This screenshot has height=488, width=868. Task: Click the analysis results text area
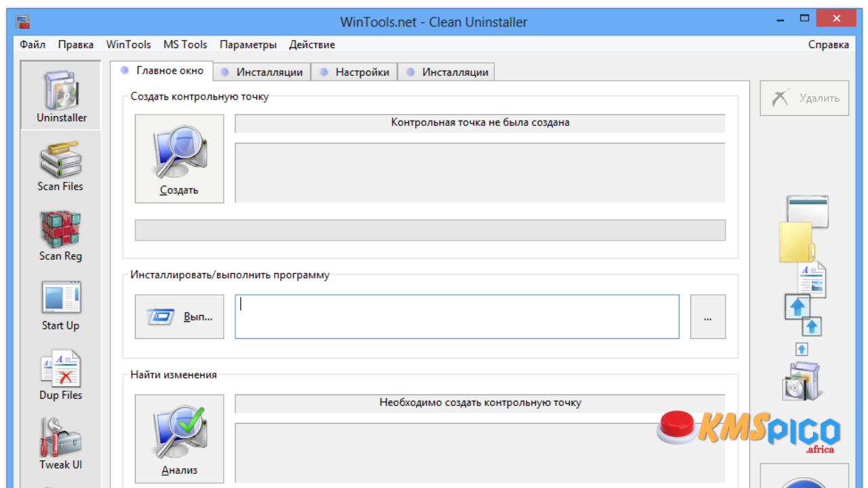coord(480,453)
